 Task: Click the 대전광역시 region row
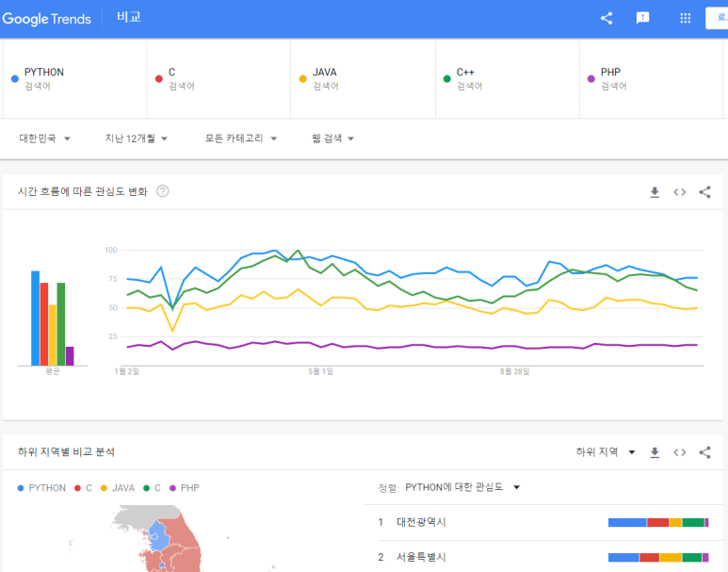pos(543,522)
